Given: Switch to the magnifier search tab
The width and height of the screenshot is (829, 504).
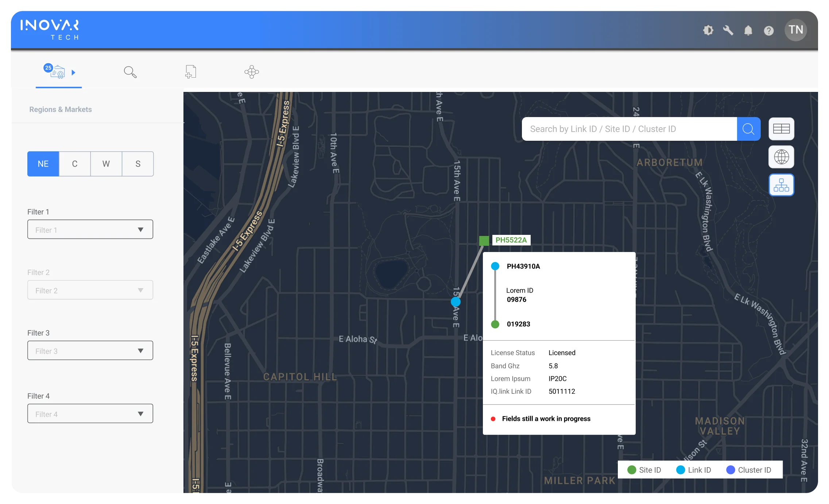Looking at the screenshot, I should [130, 72].
